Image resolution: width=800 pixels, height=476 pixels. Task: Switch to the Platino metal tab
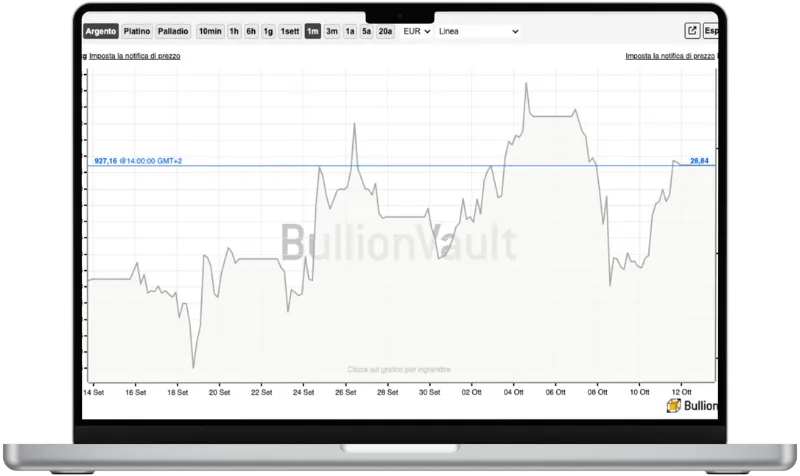tap(137, 31)
